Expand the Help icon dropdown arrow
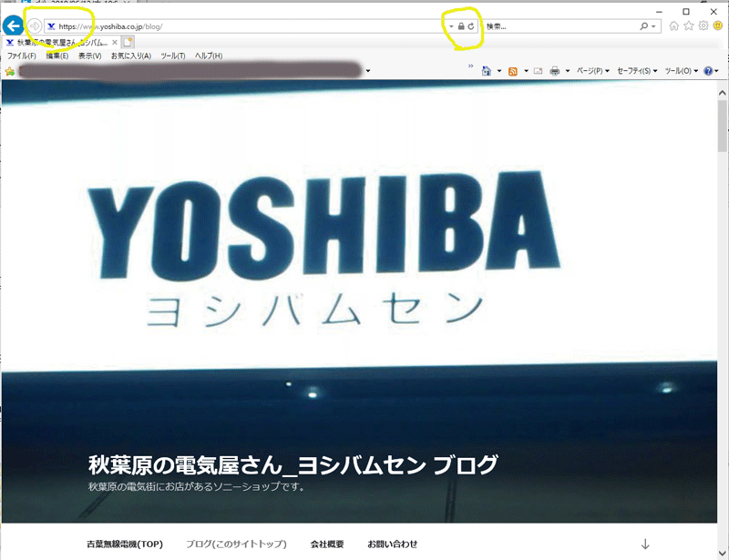The width and height of the screenshot is (729, 560). click(x=716, y=71)
